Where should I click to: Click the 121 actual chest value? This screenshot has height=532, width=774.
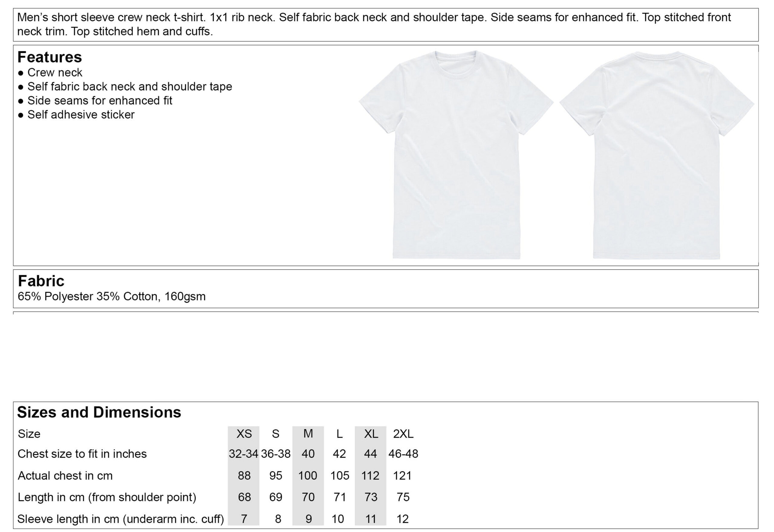[402, 476]
